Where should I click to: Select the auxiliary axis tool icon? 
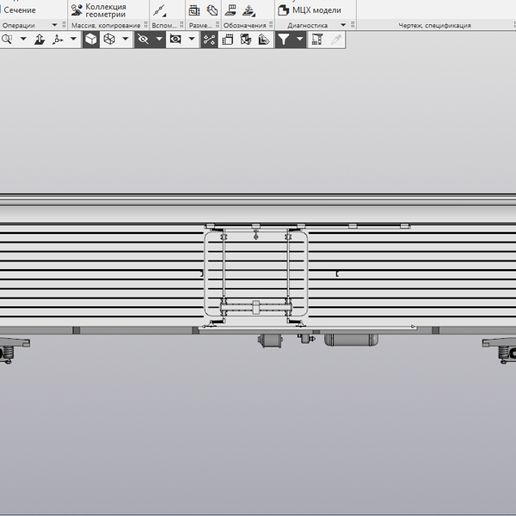tap(159, 10)
